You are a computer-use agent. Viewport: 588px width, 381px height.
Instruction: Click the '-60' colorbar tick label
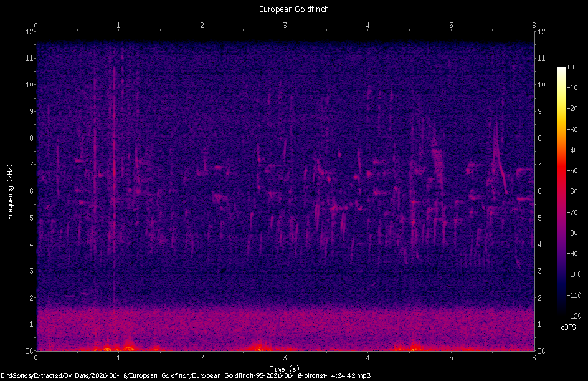click(x=572, y=191)
